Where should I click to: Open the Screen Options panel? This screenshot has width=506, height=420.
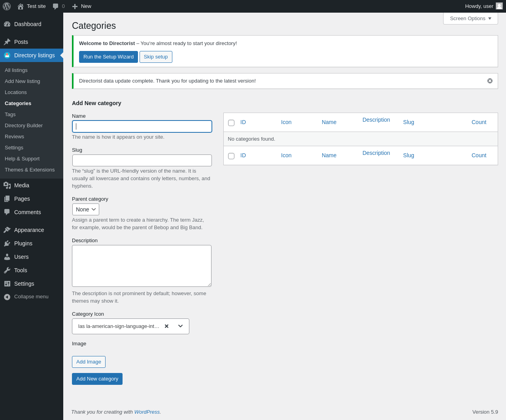click(470, 19)
